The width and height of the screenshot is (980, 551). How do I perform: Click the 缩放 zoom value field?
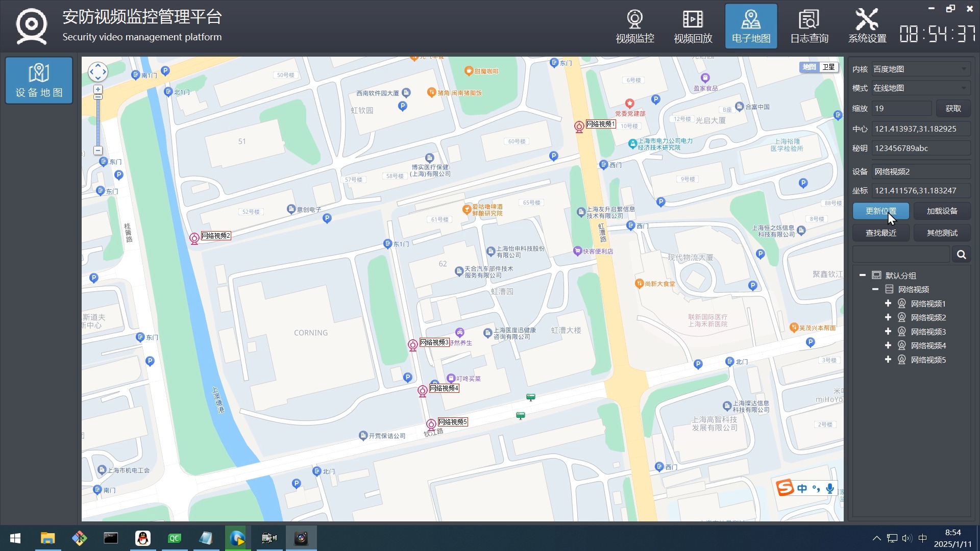[x=901, y=108]
